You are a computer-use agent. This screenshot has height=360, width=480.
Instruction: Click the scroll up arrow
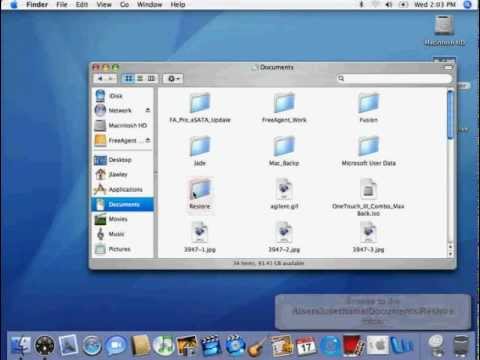tap(450, 247)
